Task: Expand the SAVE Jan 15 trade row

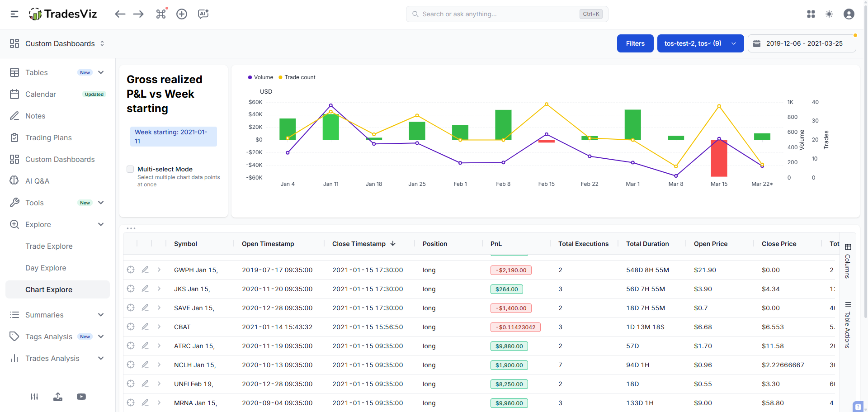Action: click(159, 308)
